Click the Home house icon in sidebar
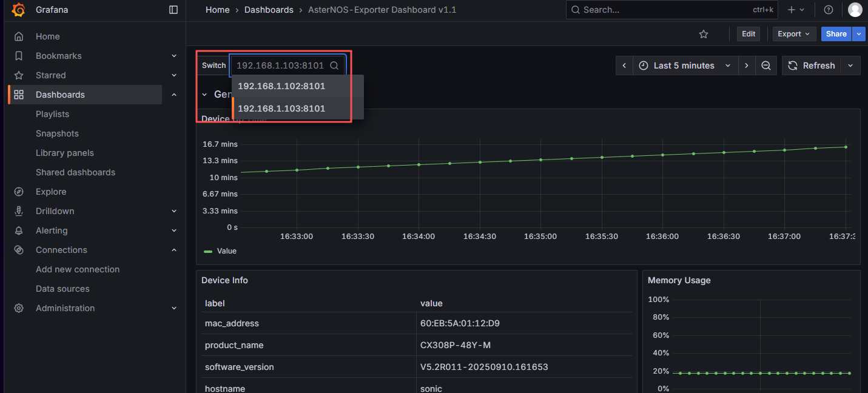The height and width of the screenshot is (393, 868). point(19,36)
